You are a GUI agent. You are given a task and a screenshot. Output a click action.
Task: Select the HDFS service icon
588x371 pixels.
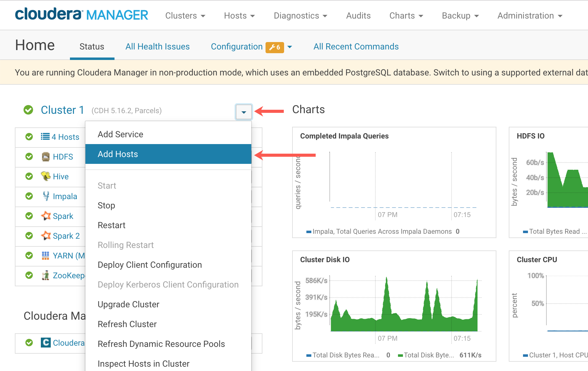pos(46,156)
